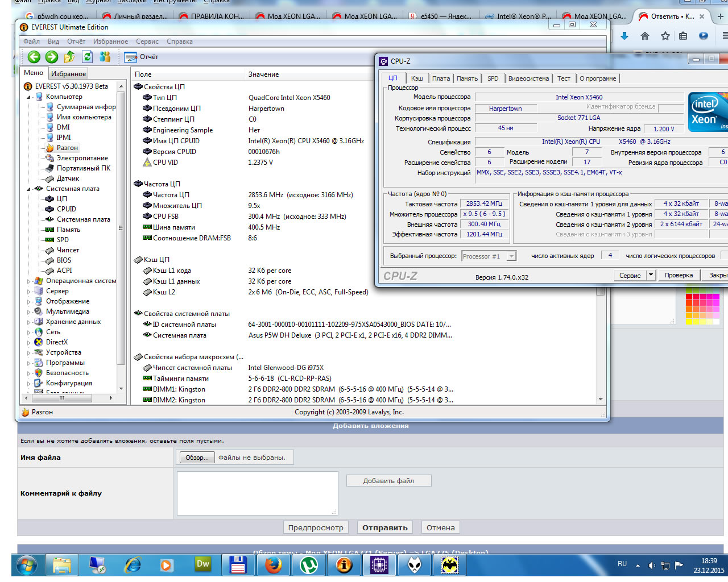Click the EVEREST toolbar users icon
This screenshot has height=582, width=728.
[105, 57]
